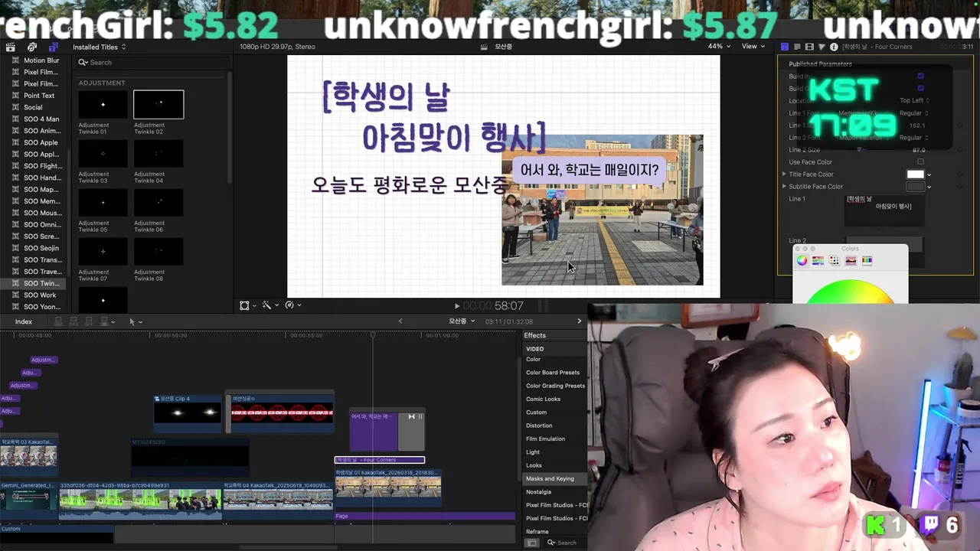Select the Adjustment Twinkle 04 thumbnail
Image resolution: width=980 pixels, height=551 pixels.
pyautogui.click(x=158, y=154)
